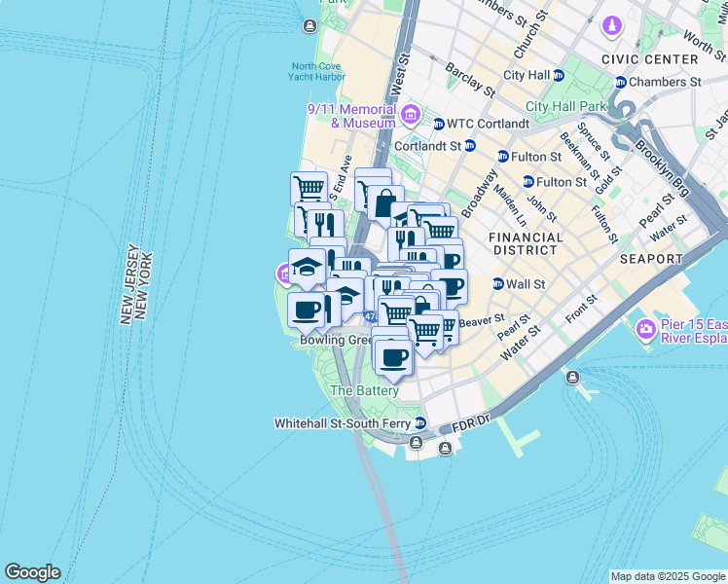Click the Wall St MTA subway icon

click(498, 283)
